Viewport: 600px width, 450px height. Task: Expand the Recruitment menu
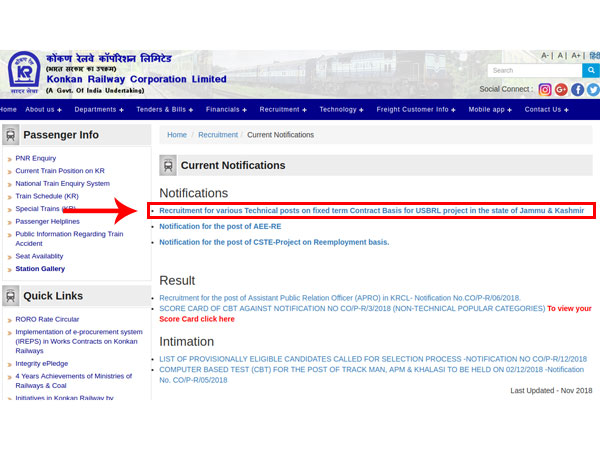coord(283,109)
